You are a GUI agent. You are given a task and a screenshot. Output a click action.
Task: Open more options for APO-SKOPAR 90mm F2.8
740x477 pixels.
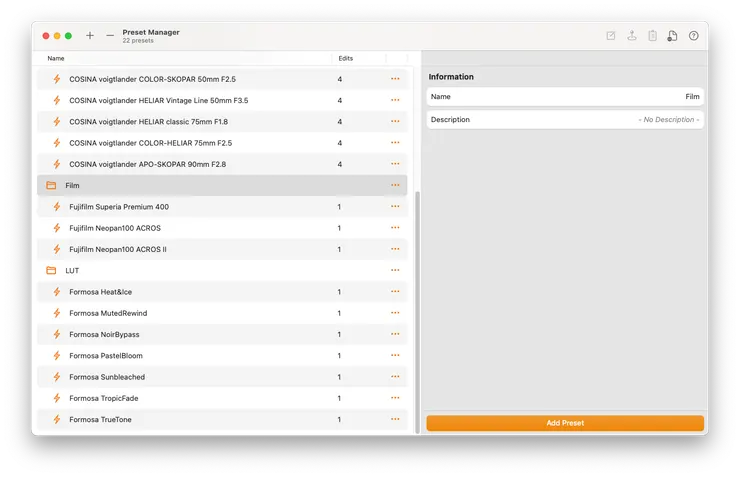tap(395, 164)
